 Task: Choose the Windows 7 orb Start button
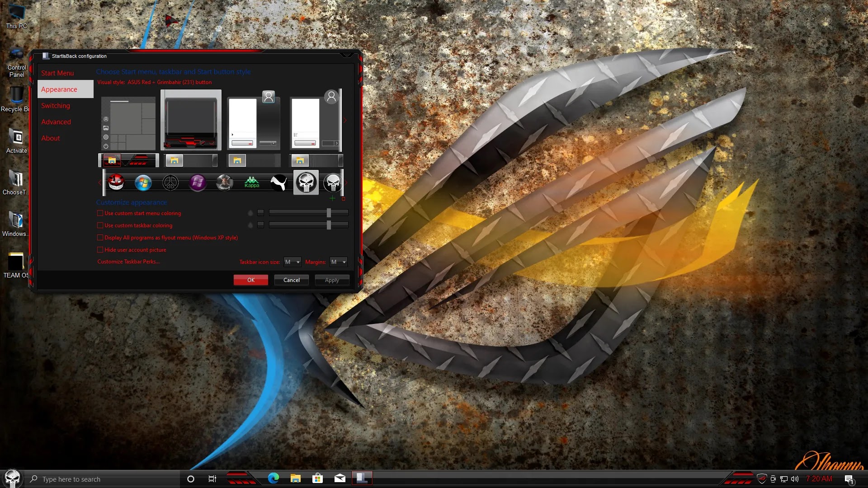point(143,183)
